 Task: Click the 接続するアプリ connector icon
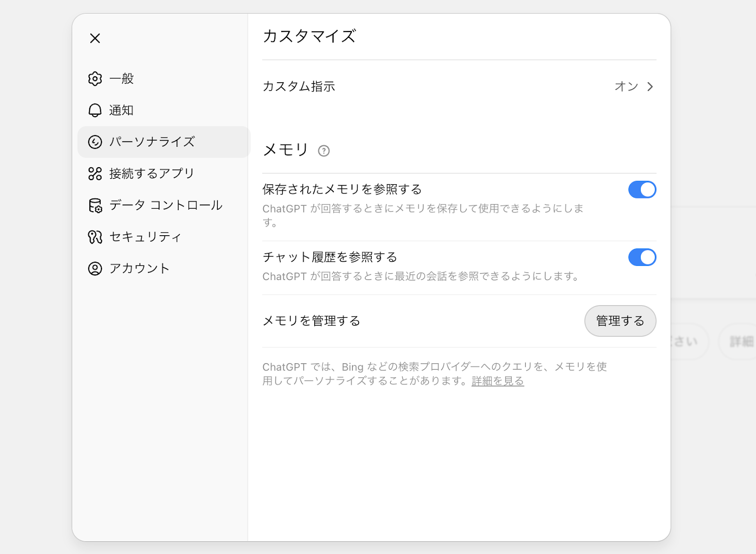click(94, 173)
